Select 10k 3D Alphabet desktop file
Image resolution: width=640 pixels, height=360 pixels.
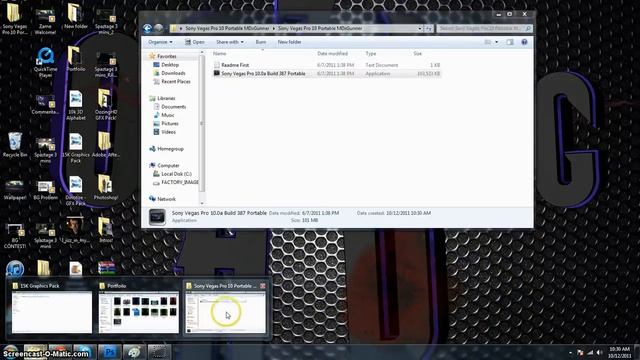click(76, 105)
